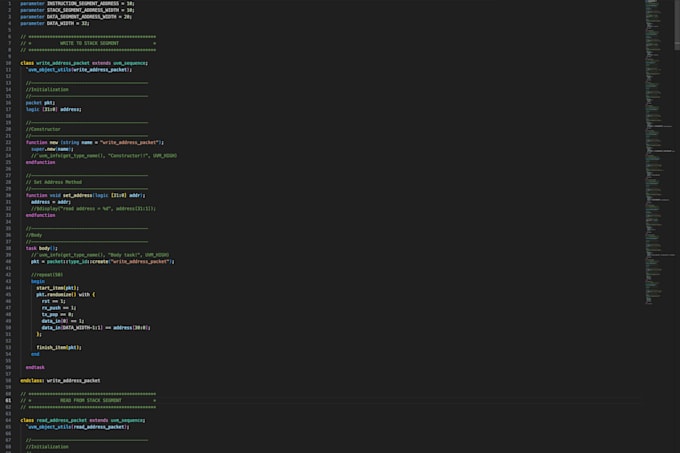680x453 pixels.
Task: Click the 'task body();' declaration
Action: pos(42,248)
